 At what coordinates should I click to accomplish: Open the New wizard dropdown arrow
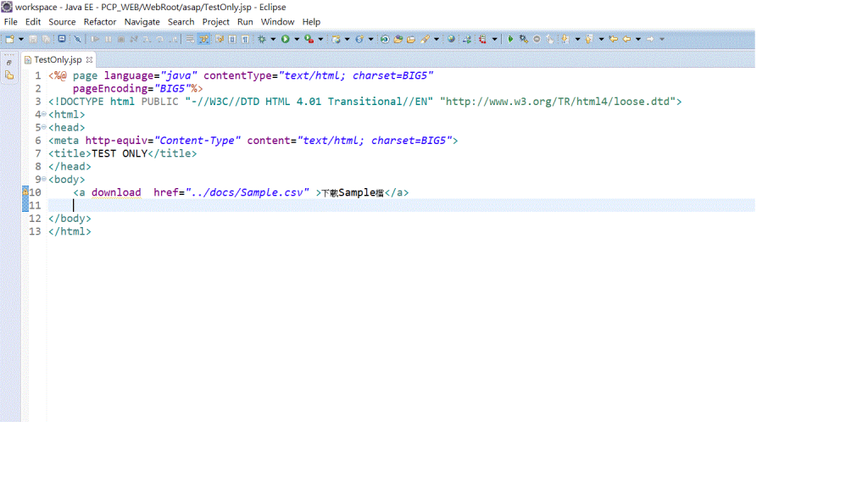(21, 39)
